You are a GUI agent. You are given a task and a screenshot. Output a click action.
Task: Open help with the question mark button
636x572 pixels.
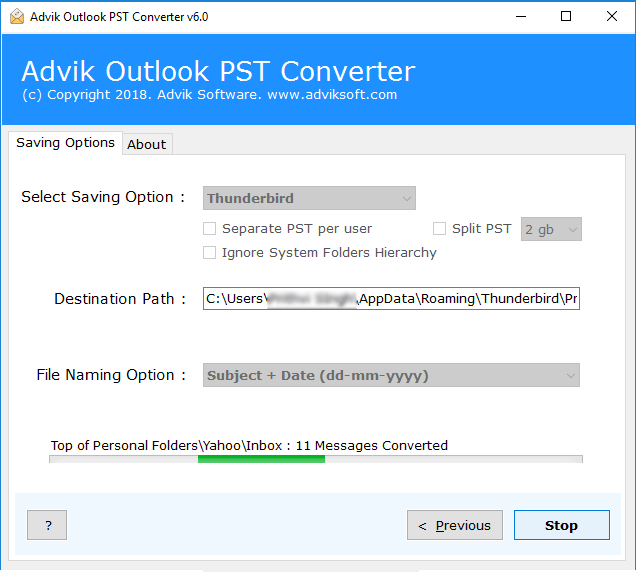[x=47, y=525]
